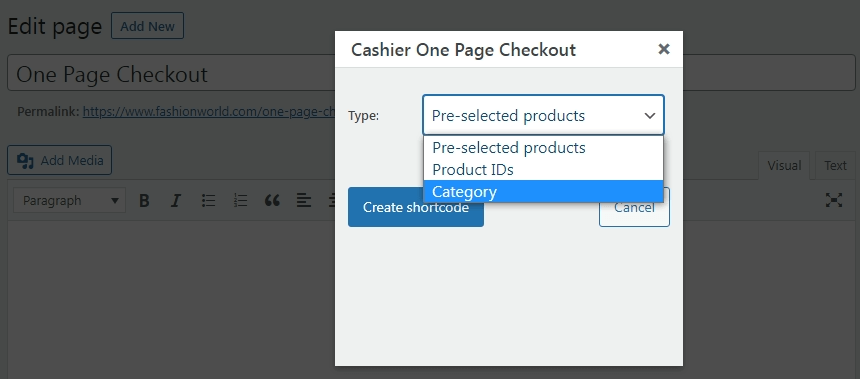Viewport: 860px width, 379px height.
Task: Toggle fullscreen distraction-free mode icon
Action: tap(834, 200)
